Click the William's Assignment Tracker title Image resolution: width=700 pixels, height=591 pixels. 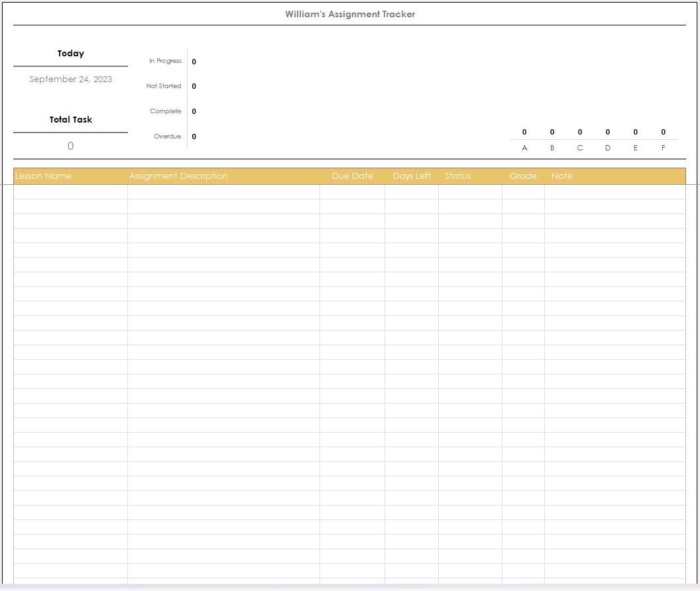point(349,14)
